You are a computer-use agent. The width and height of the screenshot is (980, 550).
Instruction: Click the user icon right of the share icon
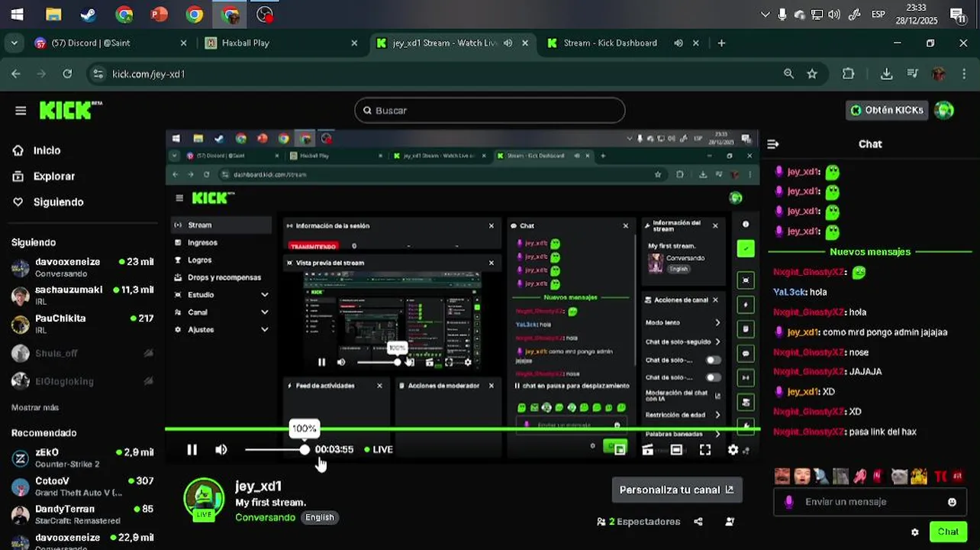[730, 522]
